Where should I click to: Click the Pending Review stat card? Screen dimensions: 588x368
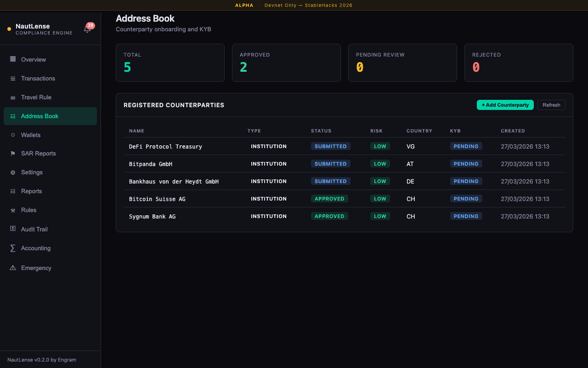[402, 63]
